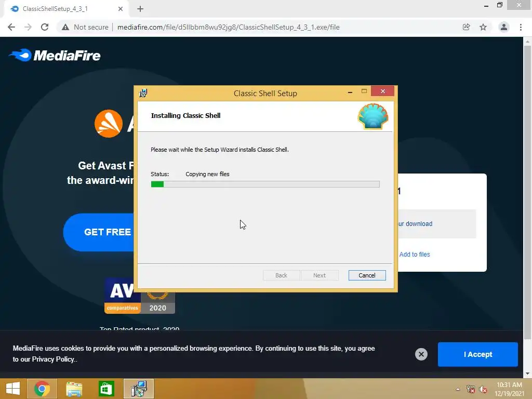Viewport: 532px width, 399px height.
Task: Click the Privacy Policy cookie banner text
Action: (53, 360)
